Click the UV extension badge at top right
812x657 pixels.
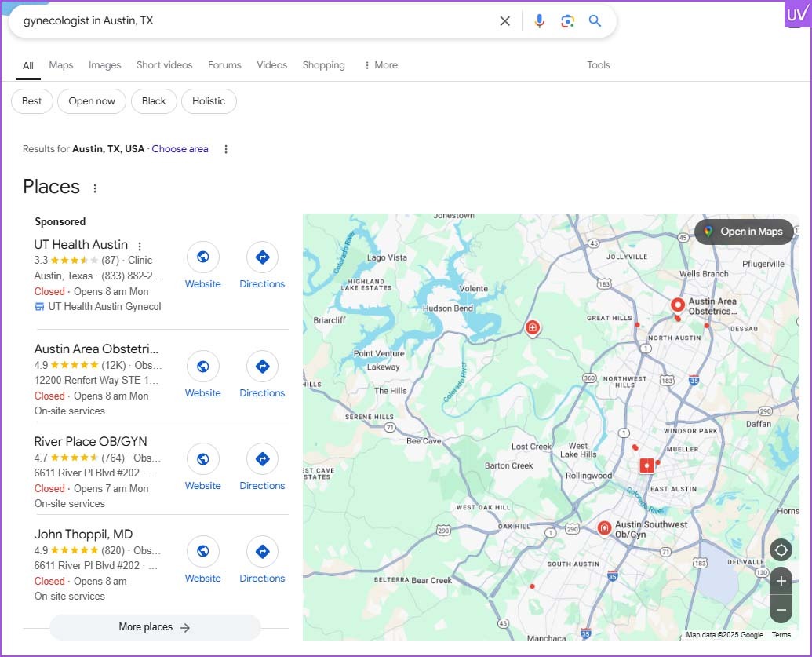coord(796,14)
